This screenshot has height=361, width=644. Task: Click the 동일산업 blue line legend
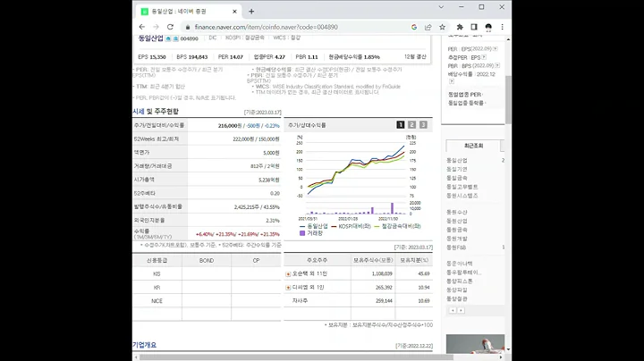(x=314, y=226)
